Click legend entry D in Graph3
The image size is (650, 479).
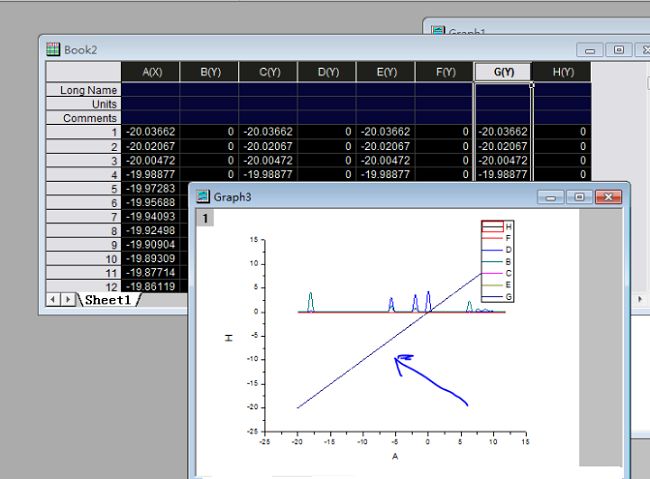click(x=497, y=250)
